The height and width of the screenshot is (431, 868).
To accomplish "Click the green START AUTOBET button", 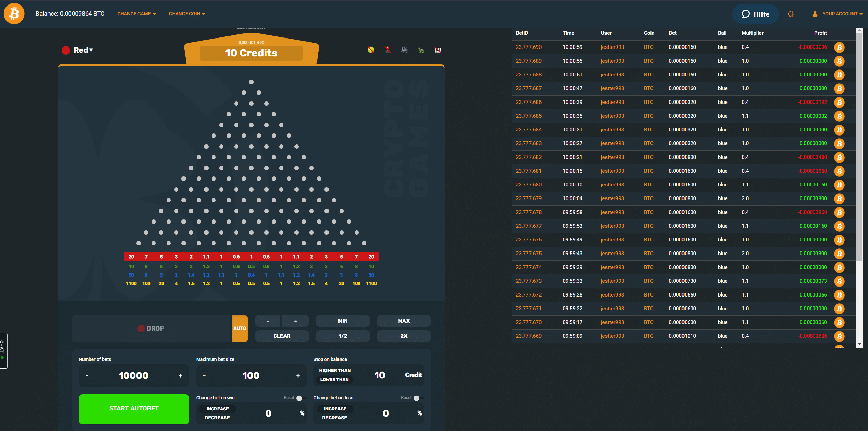I will coord(134,409).
